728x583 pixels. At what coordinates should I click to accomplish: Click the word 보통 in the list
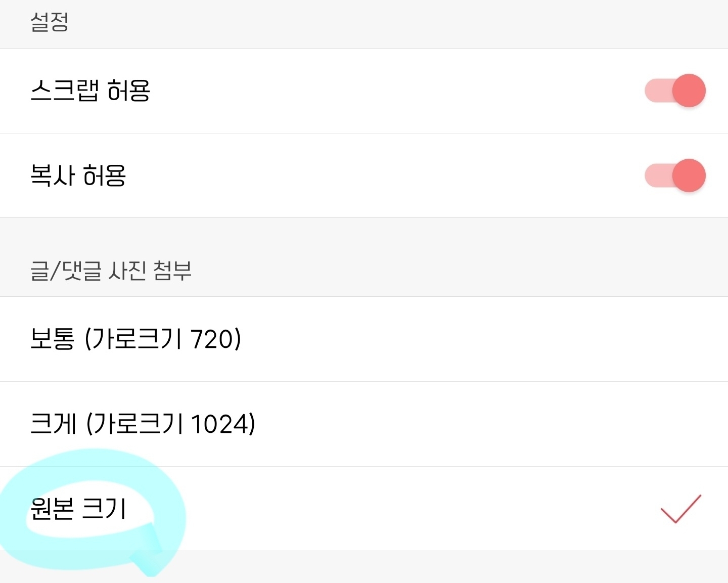(52, 339)
